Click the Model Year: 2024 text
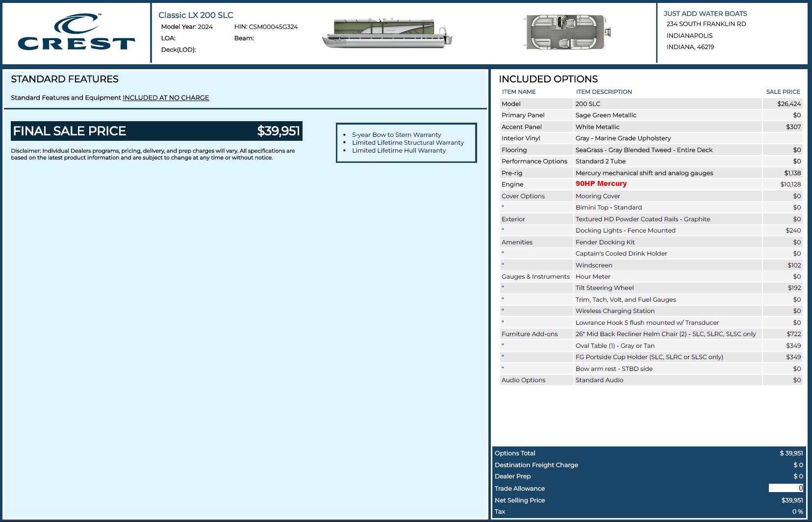The image size is (812, 522). 187,27
